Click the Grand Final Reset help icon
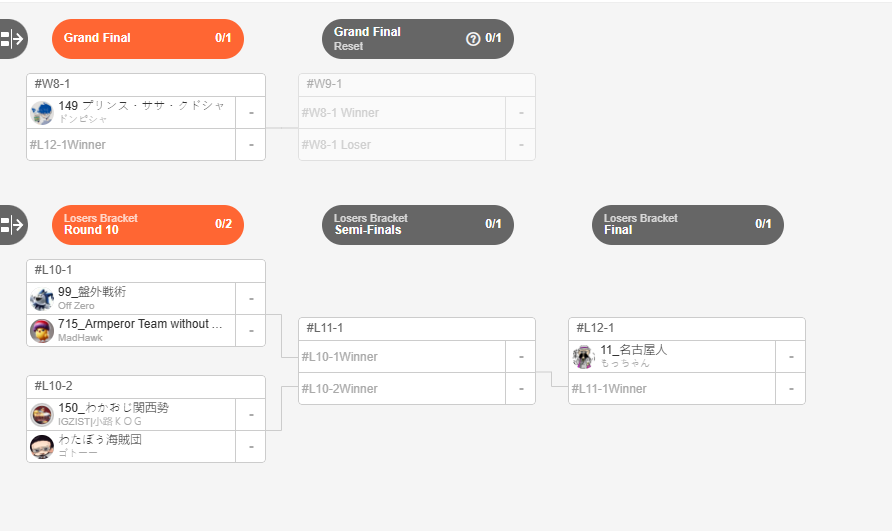Viewport: 892px width, 531px height. pyautogui.click(x=473, y=39)
